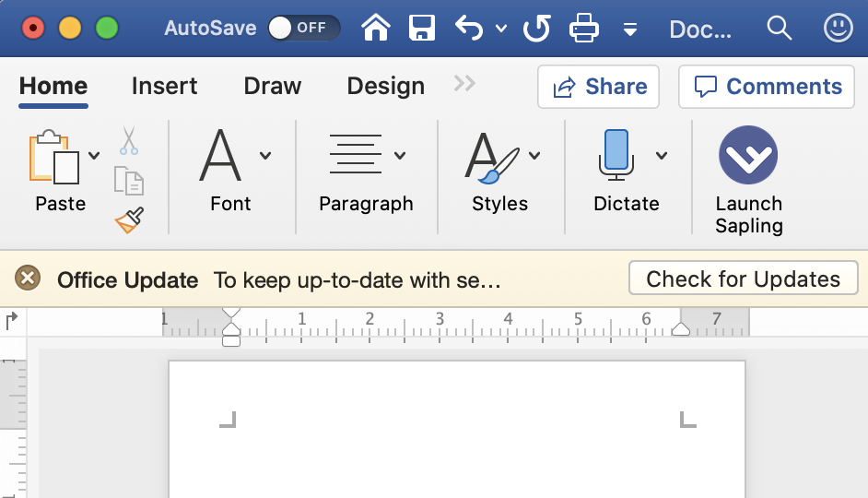Click the first line indent marker
Viewport: 868px width, 498px height.
tap(231, 314)
